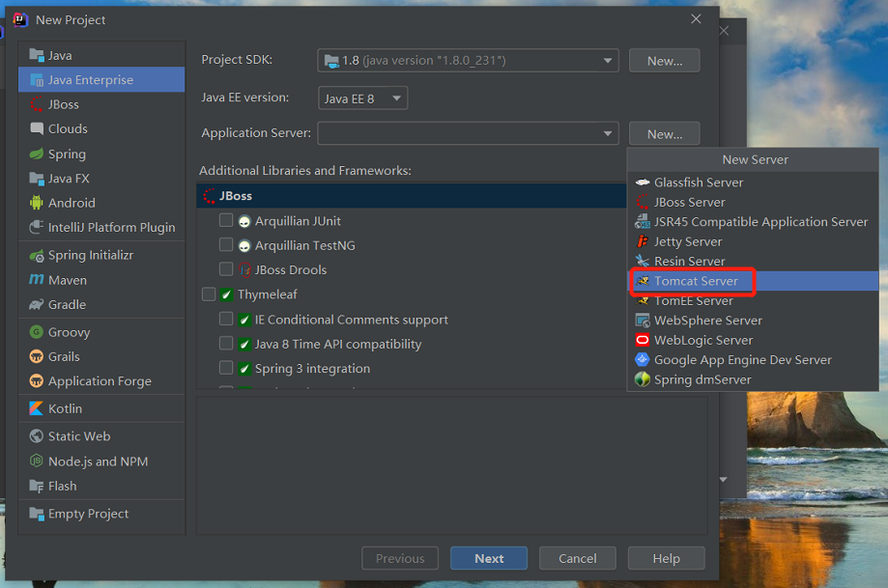Pick WebSphere Server in server list
The width and height of the screenshot is (888, 588).
754,321
